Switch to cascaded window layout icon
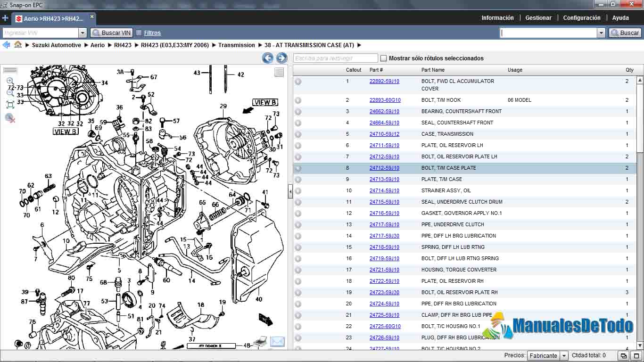Image resolution: width=644 pixels, height=362 pixels. click(x=623, y=356)
